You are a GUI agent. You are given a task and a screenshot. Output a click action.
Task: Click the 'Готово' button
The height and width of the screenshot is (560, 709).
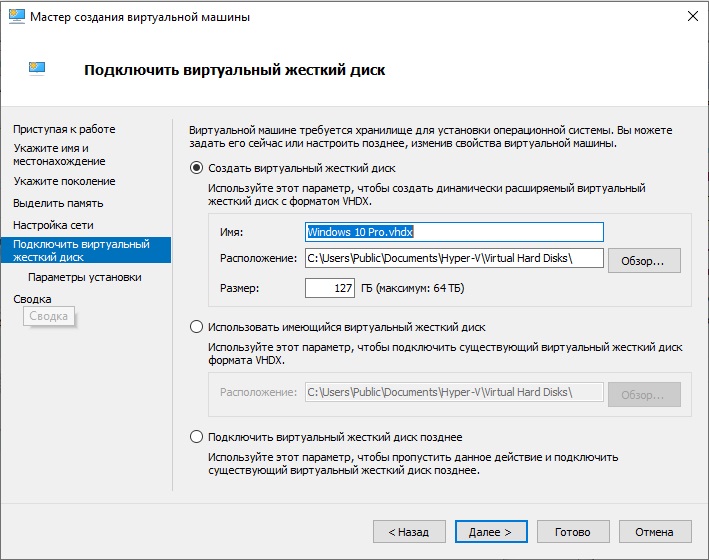pos(573,532)
